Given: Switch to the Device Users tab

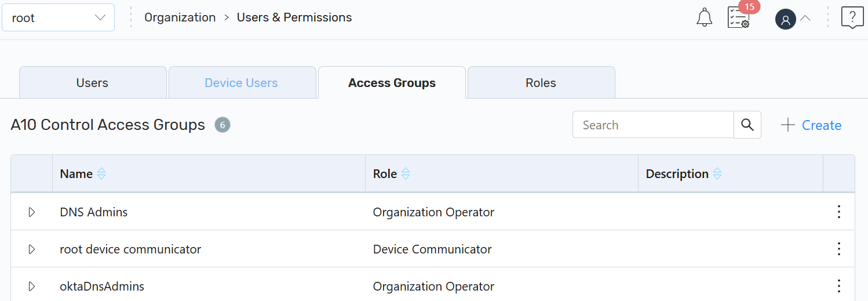Looking at the screenshot, I should pos(242,83).
